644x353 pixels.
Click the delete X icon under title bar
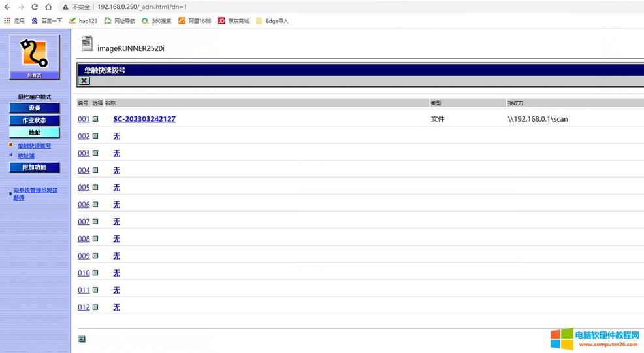pyautogui.click(x=84, y=80)
